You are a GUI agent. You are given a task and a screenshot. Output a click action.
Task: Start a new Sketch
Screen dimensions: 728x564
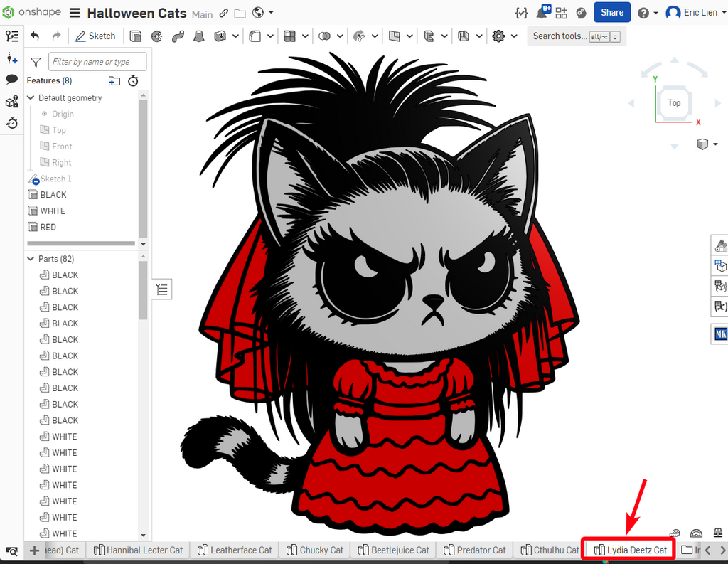pos(95,36)
